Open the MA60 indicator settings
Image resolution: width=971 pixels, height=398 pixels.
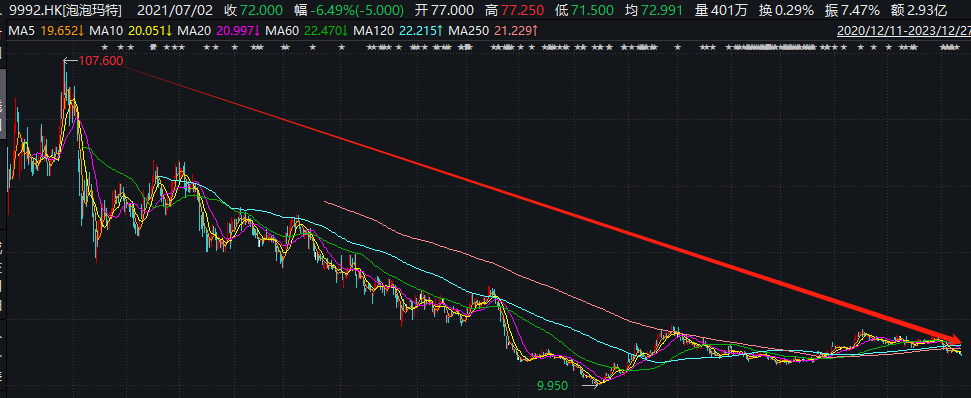point(282,30)
